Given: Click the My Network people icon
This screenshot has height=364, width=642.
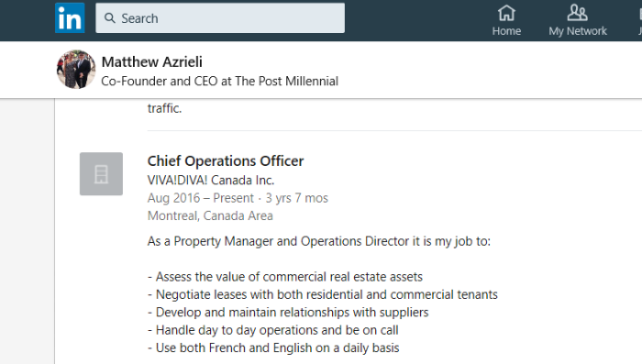Looking at the screenshot, I should pos(577,13).
